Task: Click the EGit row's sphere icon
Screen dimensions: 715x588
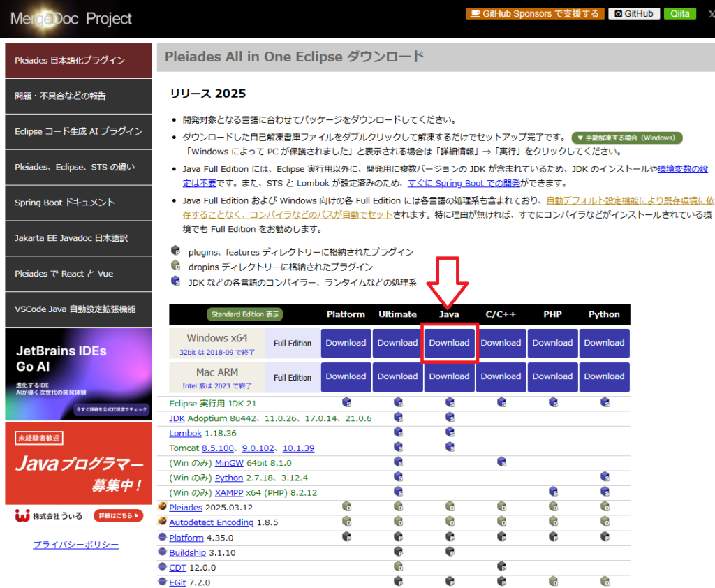Action: click(162, 582)
